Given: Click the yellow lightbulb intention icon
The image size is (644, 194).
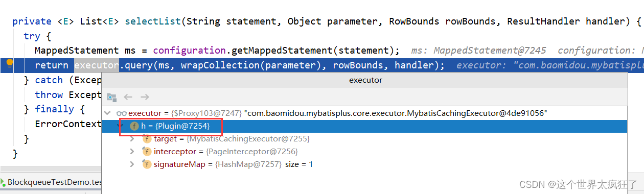Looking at the screenshot, I should 9,64.
